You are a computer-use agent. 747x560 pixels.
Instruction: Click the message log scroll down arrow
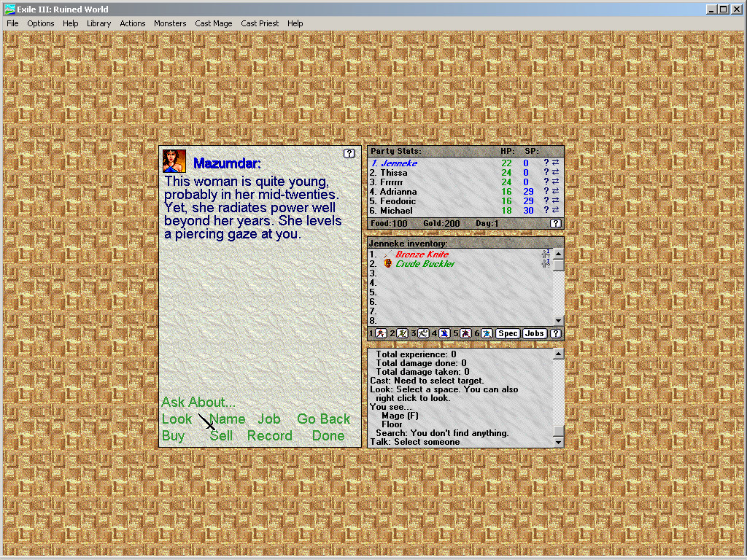click(558, 443)
